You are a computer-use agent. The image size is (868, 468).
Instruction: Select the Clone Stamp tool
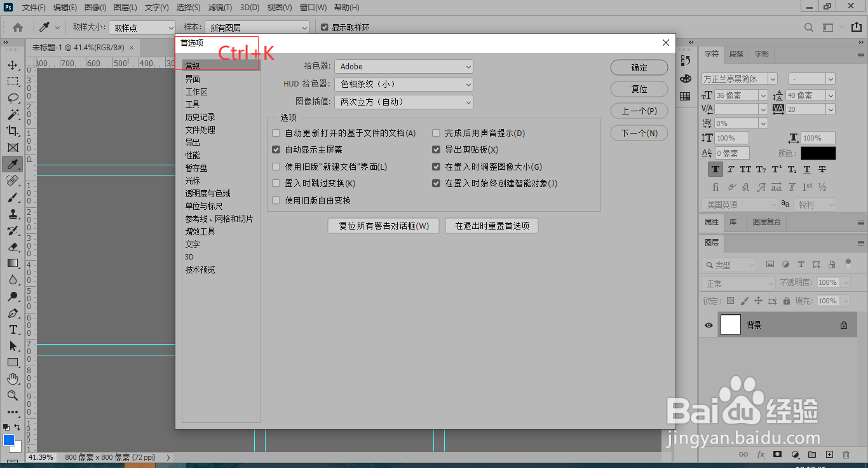[13, 214]
